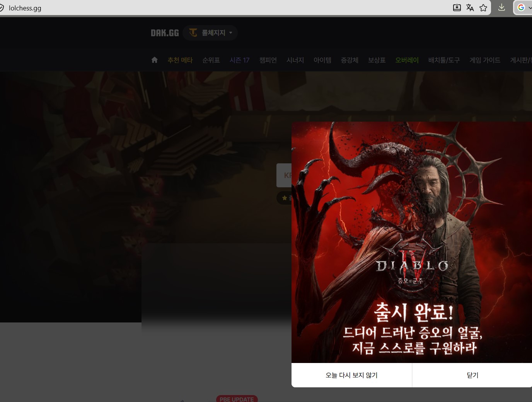532x402 pixels.
Task: Open the Diablo IV advertisement image
Action: (x=412, y=243)
